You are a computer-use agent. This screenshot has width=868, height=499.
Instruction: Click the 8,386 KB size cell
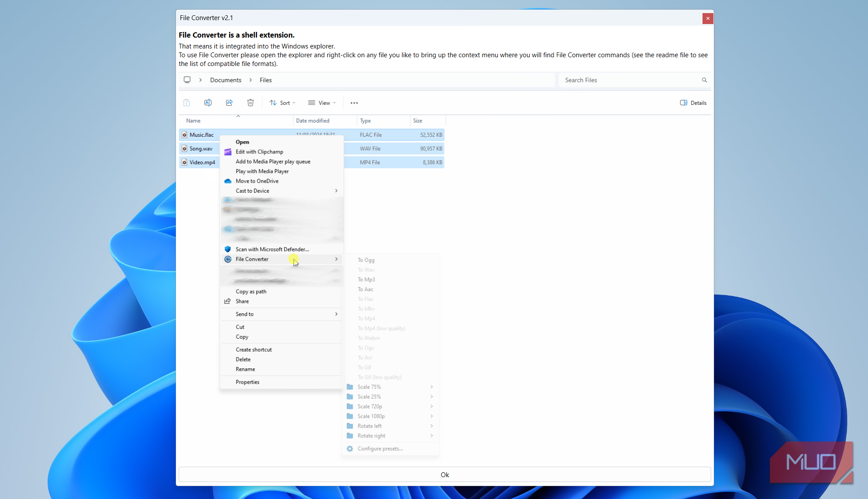coord(432,162)
